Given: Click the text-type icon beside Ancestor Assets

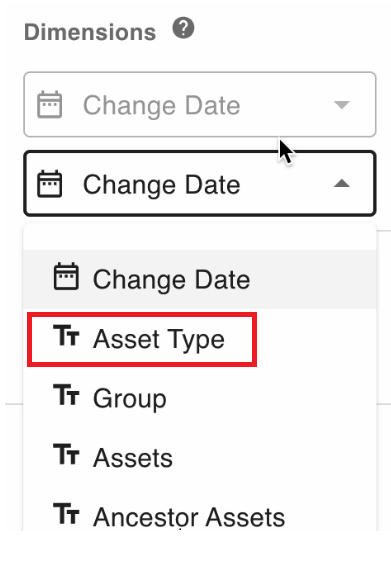Looking at the screenshot, I should pos(66,513).
